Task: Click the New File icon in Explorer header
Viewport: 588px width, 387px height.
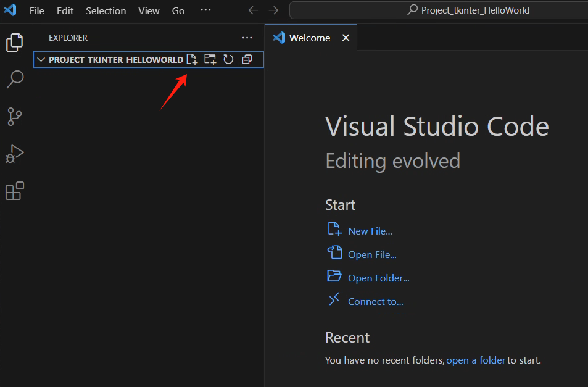Action: [x=193, y=60]
